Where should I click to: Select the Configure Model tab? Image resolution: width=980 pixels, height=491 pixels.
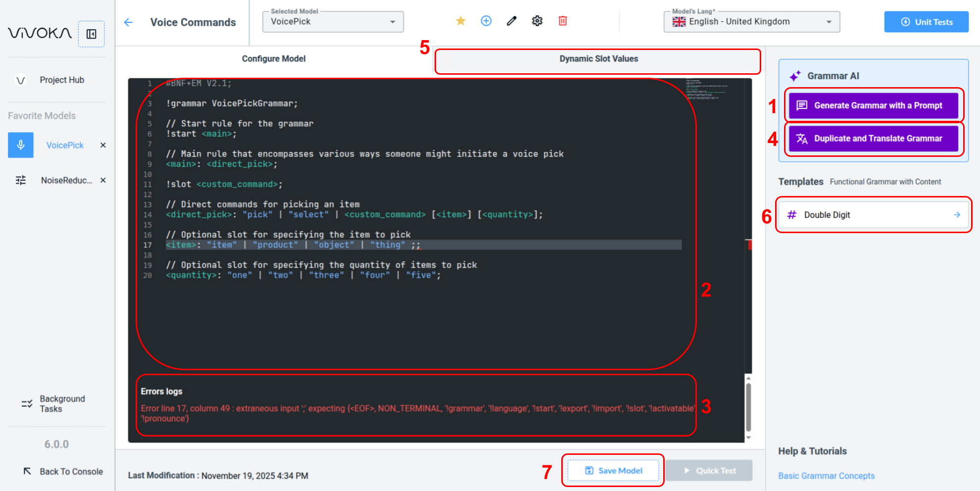pyautogui.click(x=273, y=59)
